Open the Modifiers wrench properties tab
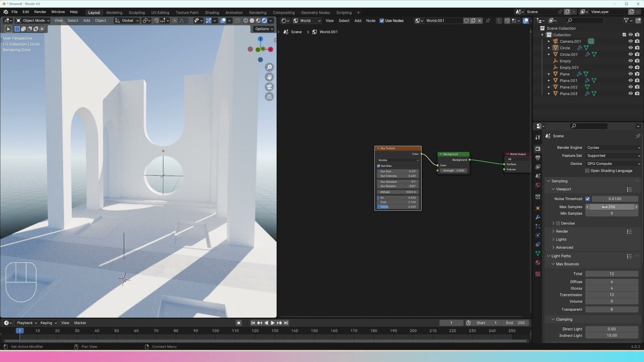 pos(538,217)
